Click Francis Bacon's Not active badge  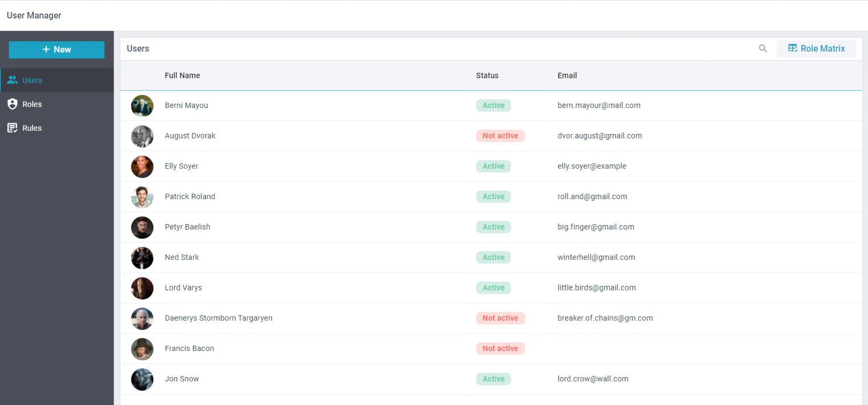pyautogui.click(x=500, y=349)
